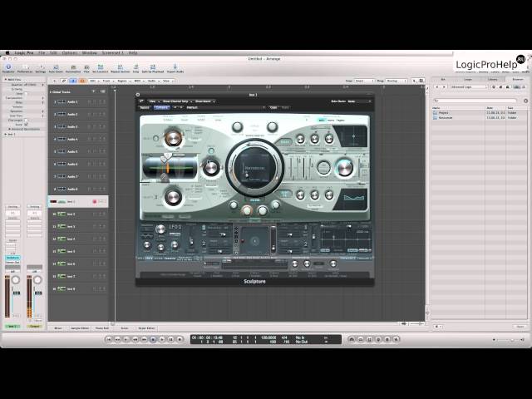Viewport: 532px width, 399px height.
Task: Click the Record transport button
Action: [x=180, y=339]
